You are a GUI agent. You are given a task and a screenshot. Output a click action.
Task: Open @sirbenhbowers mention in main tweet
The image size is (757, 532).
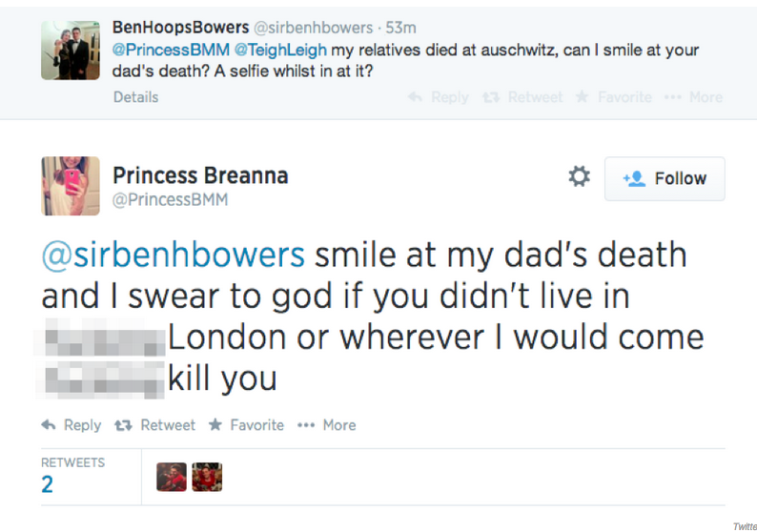point(174,256)
